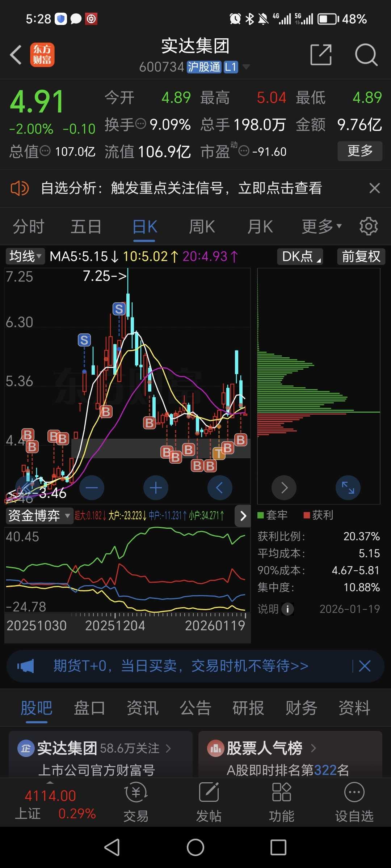Switch to the 资料 tab
Screen dimensions: 391x868
[x=354, y=708]
